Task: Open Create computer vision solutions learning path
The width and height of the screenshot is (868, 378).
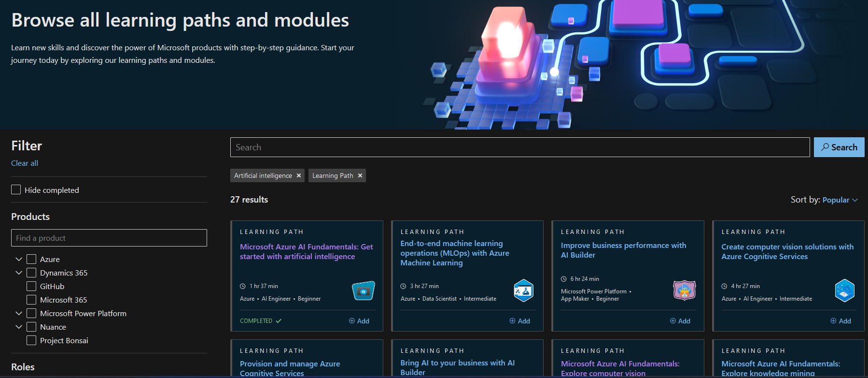Action: 787,251
